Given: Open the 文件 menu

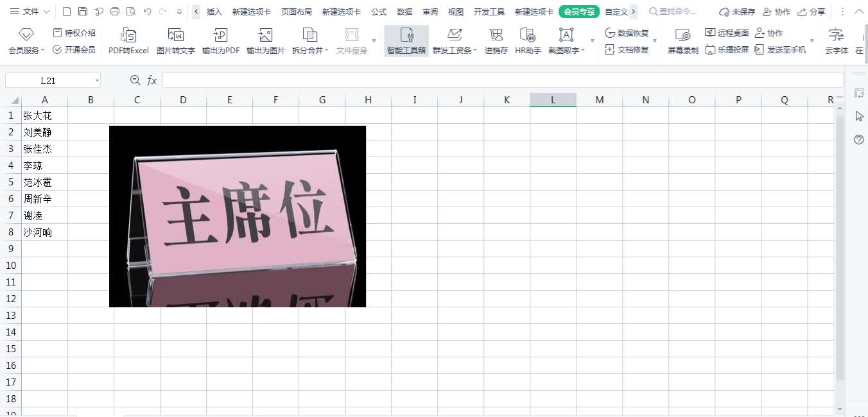Looking at the screenshot, I should point(30,12).
